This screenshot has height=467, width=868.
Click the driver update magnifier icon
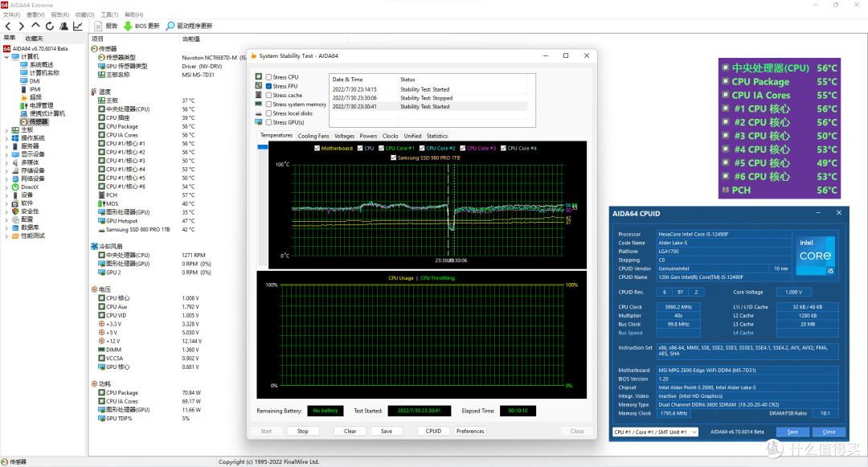pyautogui.click(x=170, y=26)
